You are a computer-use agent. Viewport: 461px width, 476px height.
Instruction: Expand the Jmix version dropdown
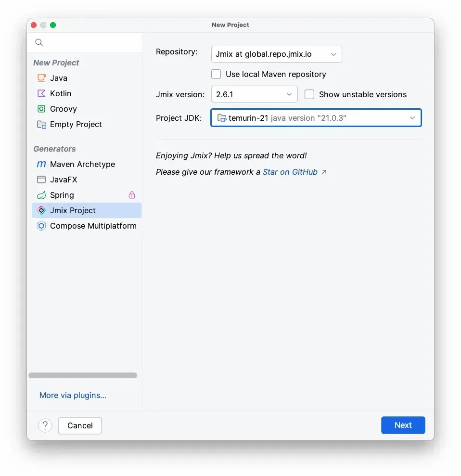[254, 94]
